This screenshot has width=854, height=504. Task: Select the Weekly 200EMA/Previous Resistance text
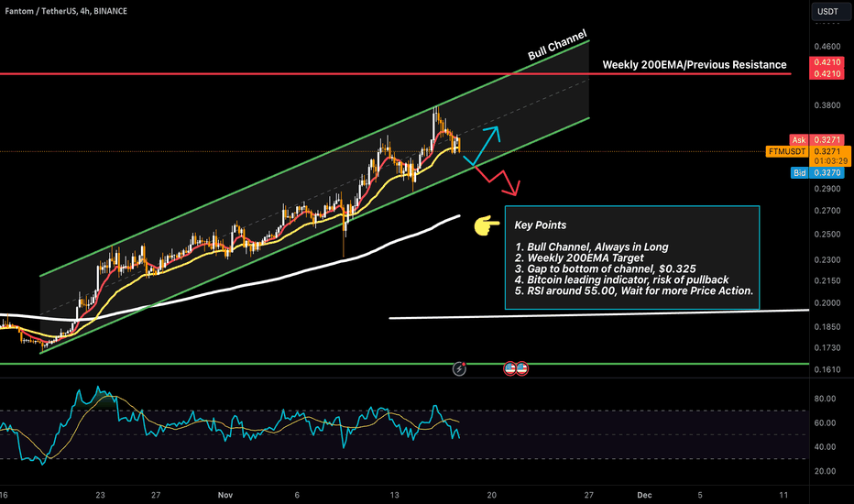[694, 65]
